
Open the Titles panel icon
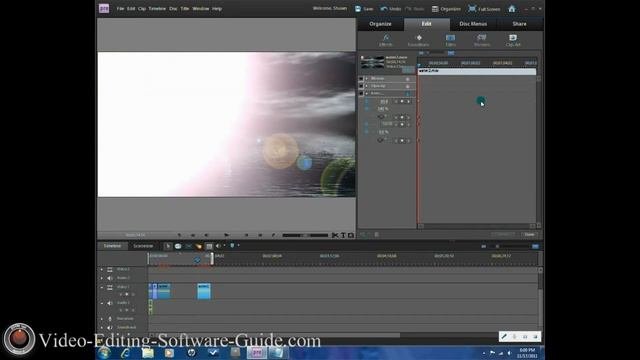click(450, 40)
